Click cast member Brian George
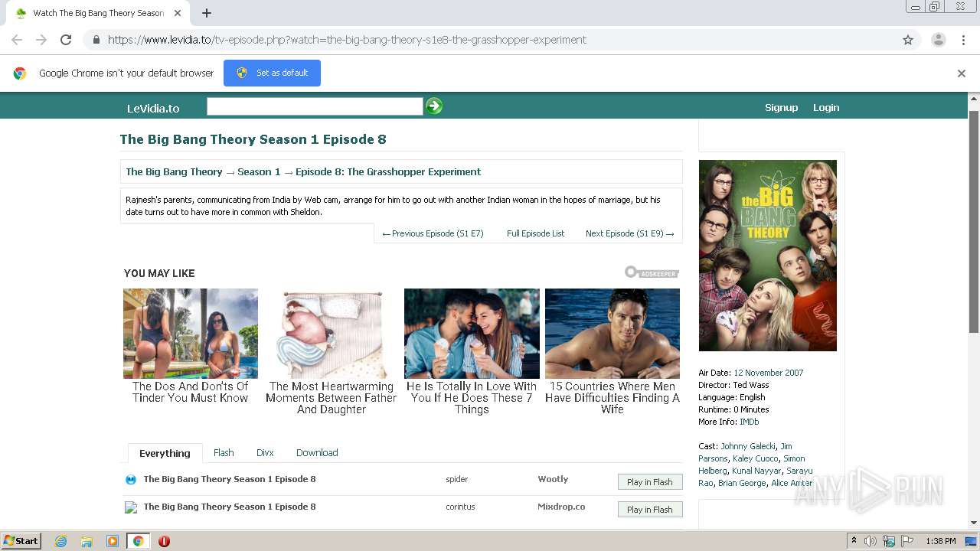 742,483
